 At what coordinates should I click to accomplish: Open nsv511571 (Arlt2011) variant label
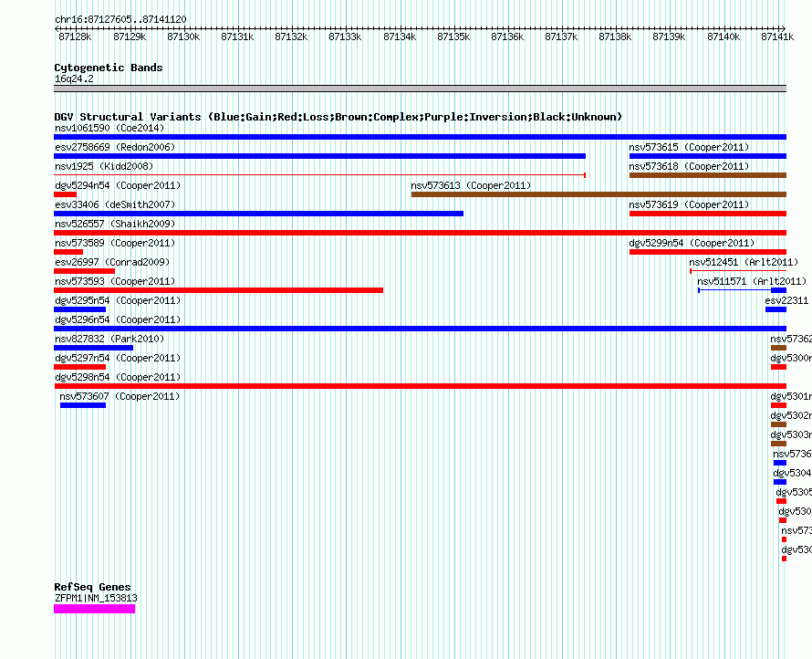[x=752, y=281]
